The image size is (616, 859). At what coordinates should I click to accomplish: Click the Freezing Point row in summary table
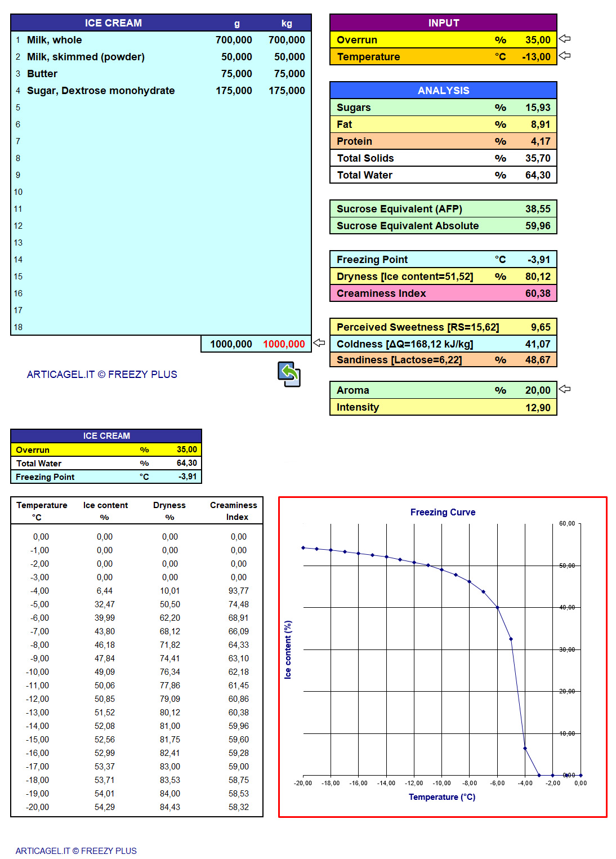(x=106, y=477)
